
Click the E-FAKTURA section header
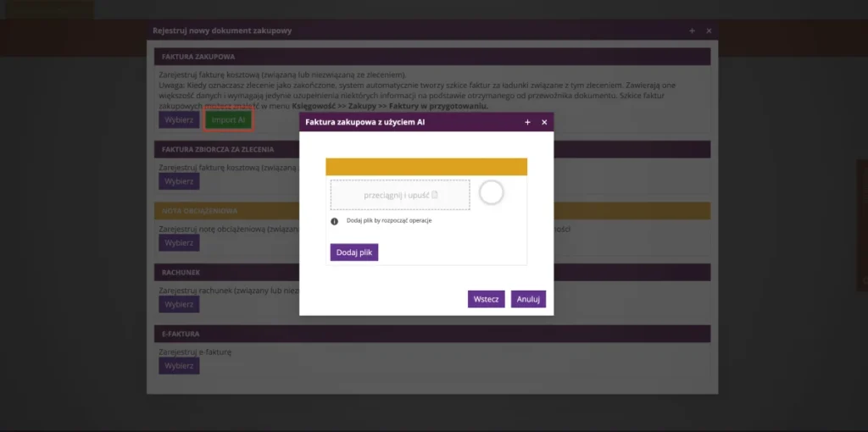coord(432,334)
